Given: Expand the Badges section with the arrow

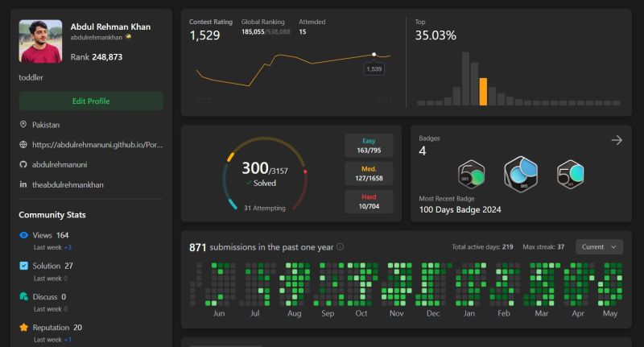Looking at the screenshot, I should pyautogui.click(x=617, y=140).
